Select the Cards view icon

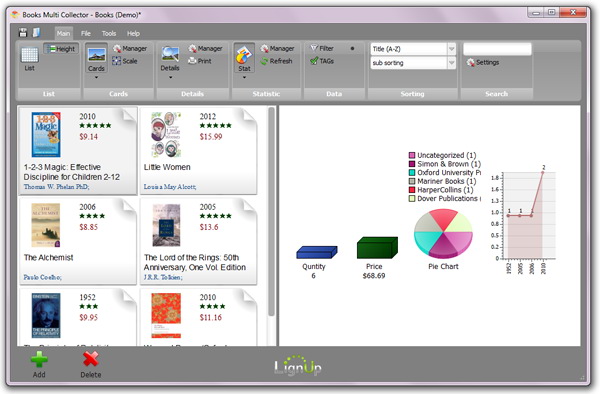[x=96, y=55]
